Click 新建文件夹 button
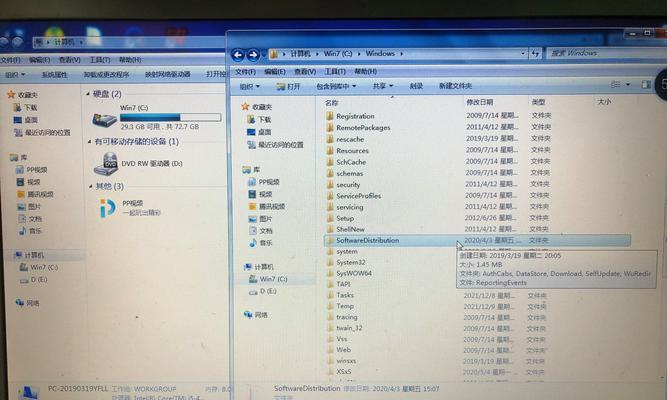Screen dimensions: 667x400 pyautogui.click(x=455, y=86)
